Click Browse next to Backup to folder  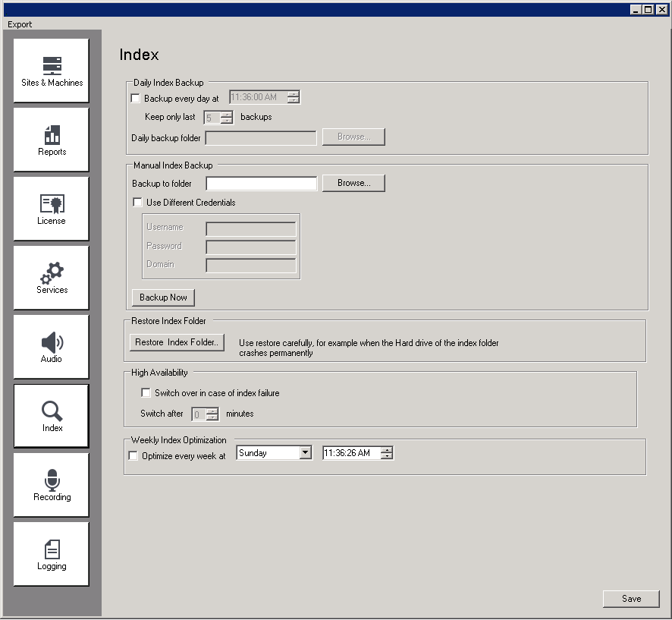pyautogui.click(x=353, y=184)
